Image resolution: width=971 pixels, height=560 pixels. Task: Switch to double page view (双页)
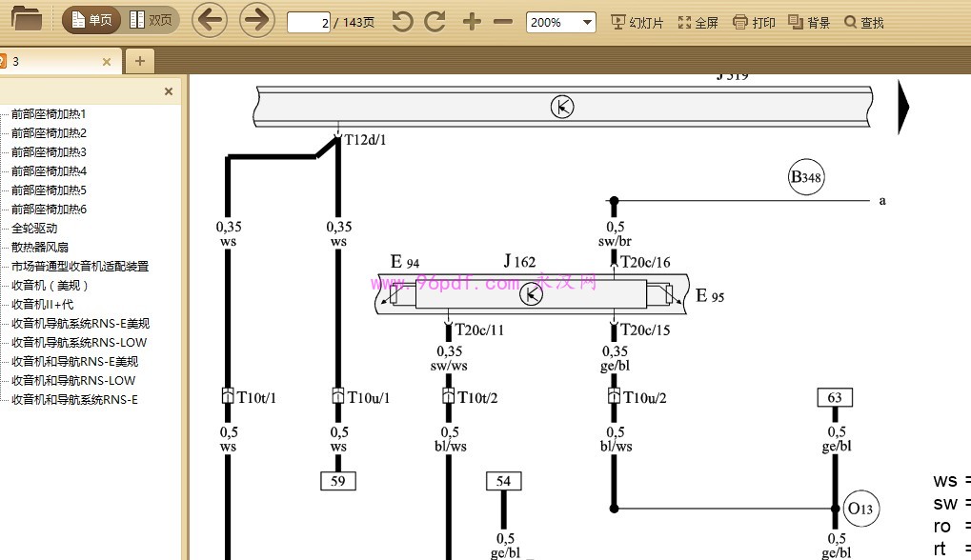[x=151, y=20]
